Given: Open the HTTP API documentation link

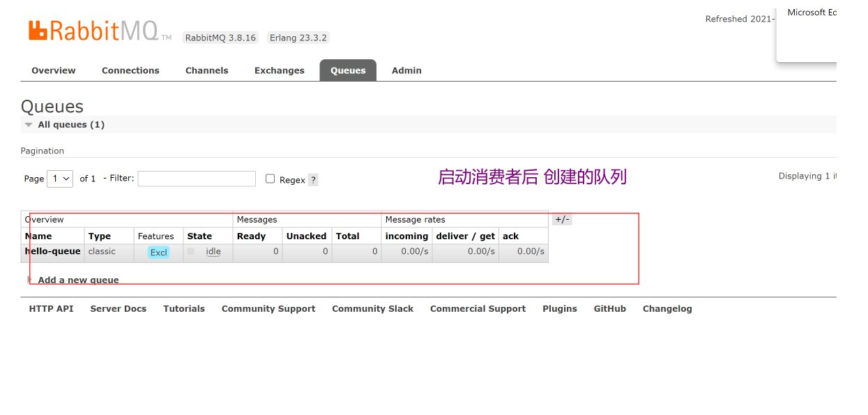Looking at the screenshot, I should click(x=51, y=308).
